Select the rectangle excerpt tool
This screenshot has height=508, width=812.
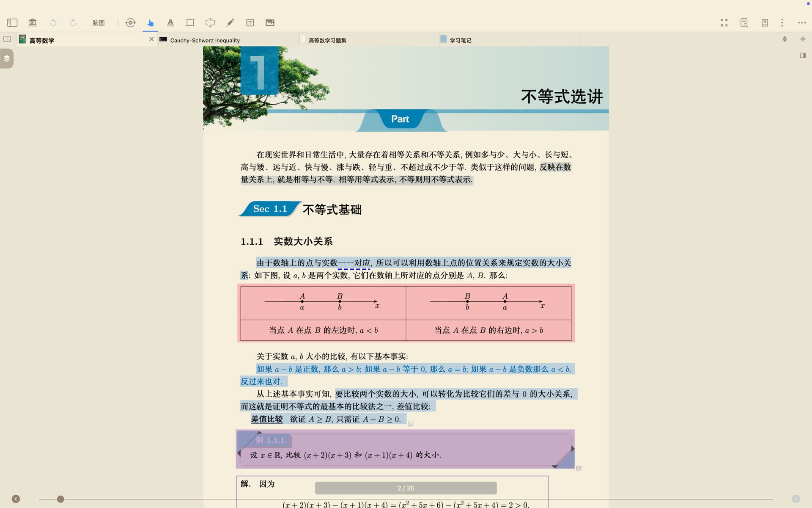point(190,22)
